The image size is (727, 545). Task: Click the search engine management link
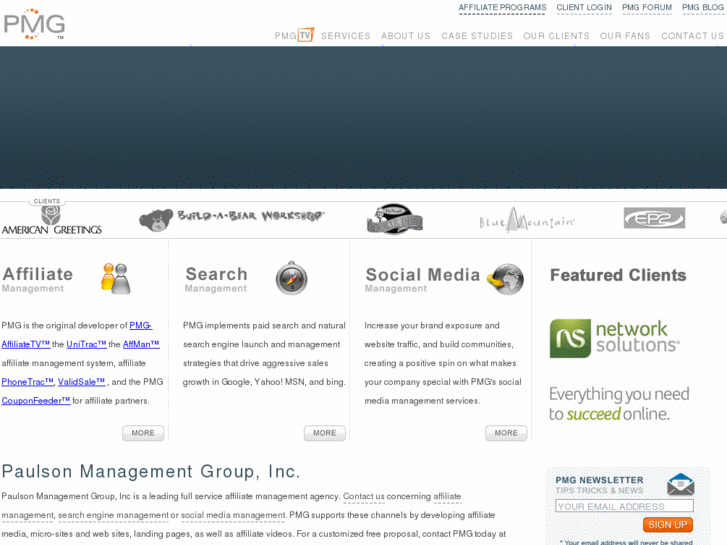(113, 515)
